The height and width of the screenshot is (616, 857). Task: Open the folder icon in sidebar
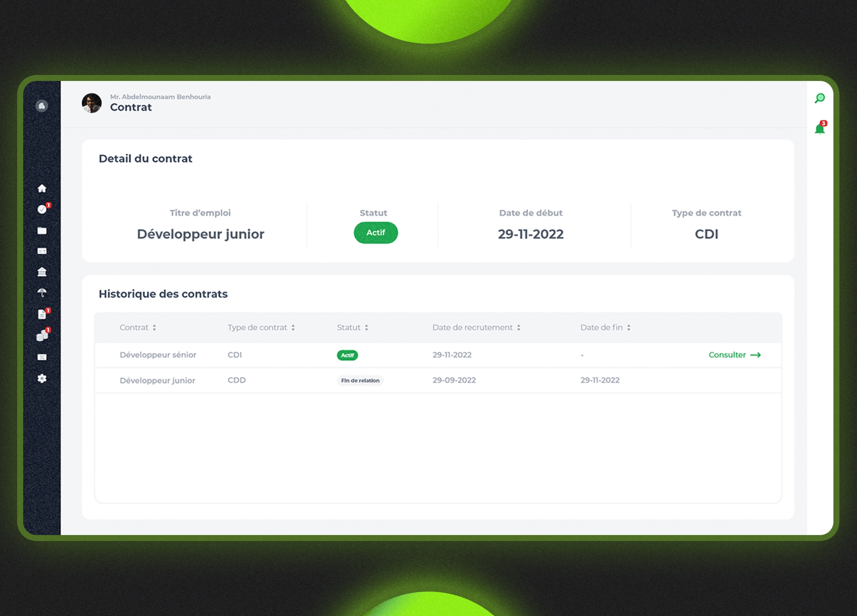tap(42, 230)
